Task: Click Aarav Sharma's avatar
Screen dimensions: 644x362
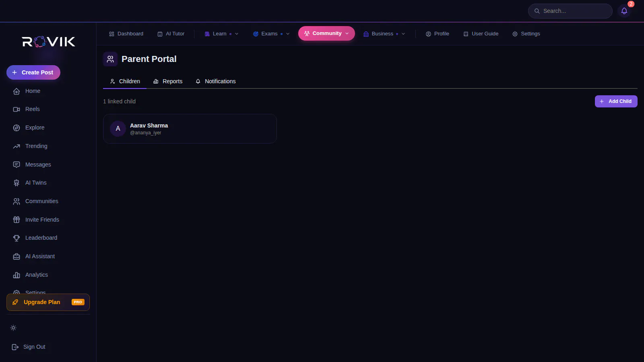Action: 118,129
